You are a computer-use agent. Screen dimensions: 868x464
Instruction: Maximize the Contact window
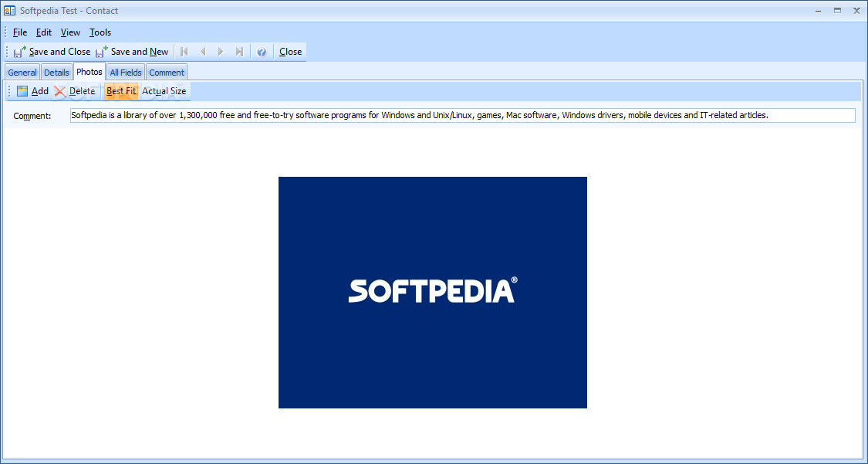click(x=838, y=11)
